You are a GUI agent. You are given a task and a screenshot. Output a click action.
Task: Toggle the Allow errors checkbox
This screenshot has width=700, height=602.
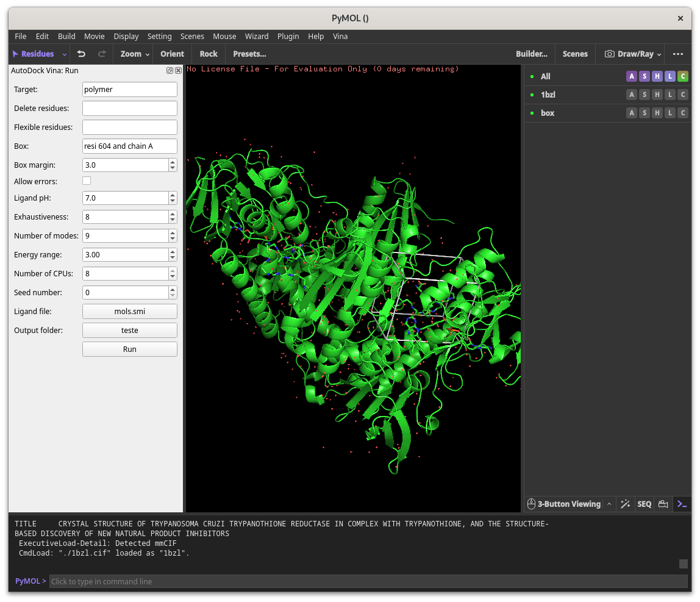(87, 181)
